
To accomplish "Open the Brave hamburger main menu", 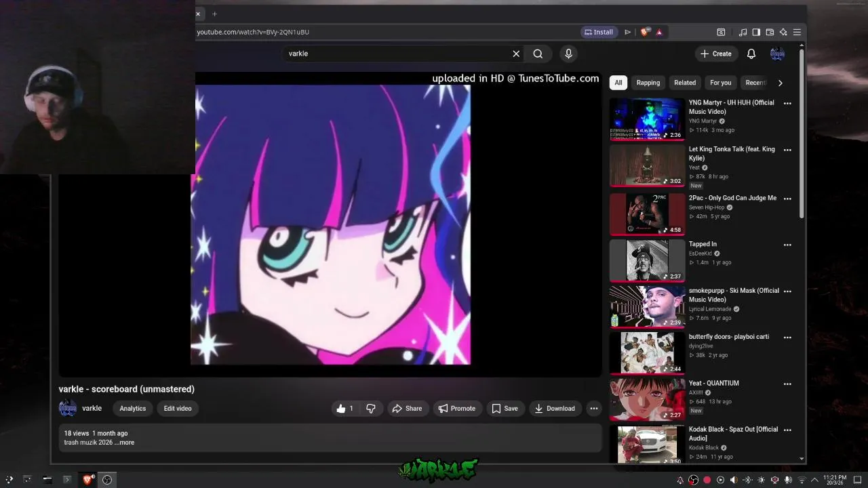I will pyautogui.click(x=797, y=32).
